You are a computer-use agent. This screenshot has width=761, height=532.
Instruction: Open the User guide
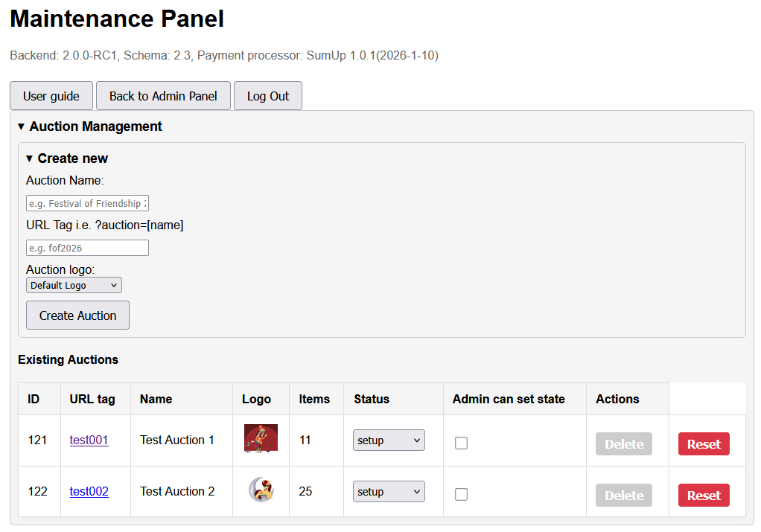(51, 95)
